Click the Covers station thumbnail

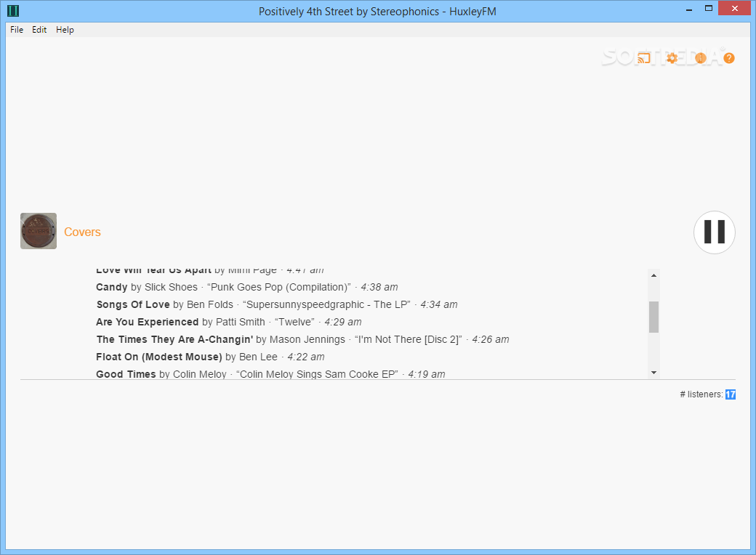(x=39, y=231)
